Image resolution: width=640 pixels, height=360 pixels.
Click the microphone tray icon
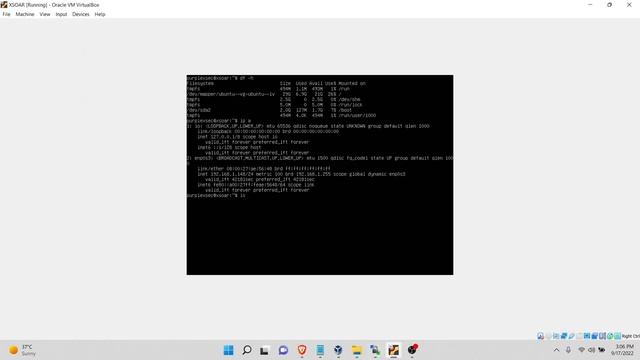point(568,350)
